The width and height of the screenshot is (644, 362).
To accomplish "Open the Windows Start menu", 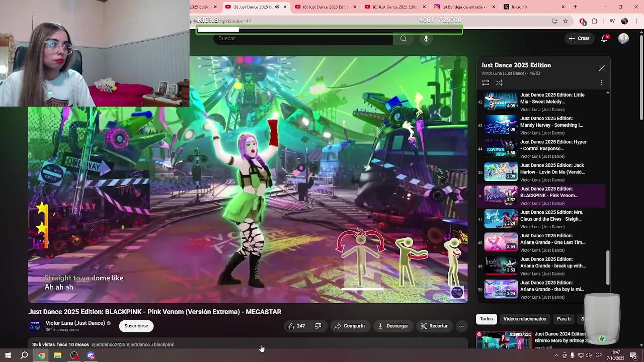I will [8, 355].
